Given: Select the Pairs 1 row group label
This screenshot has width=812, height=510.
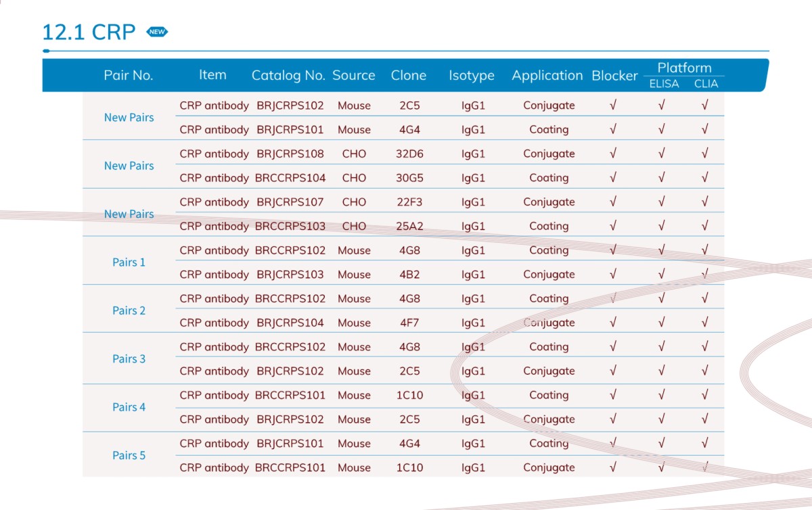Looking at the screenshot, I should 129,262.
